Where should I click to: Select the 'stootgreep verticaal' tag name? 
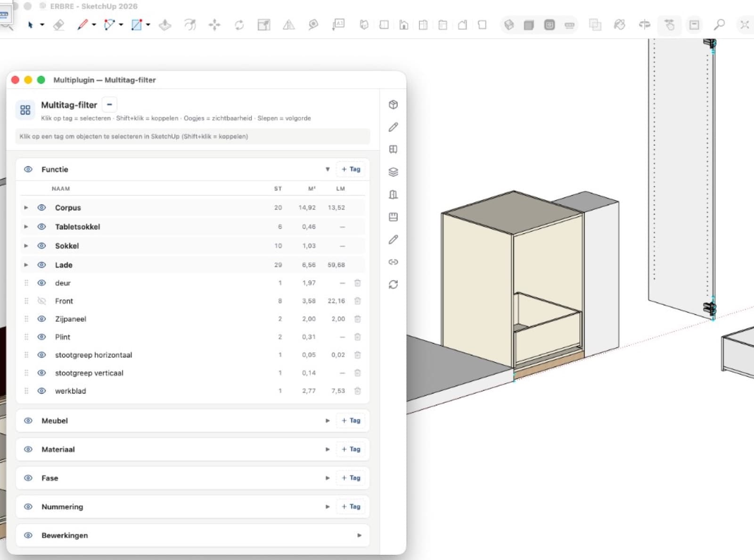pos(89,373)
